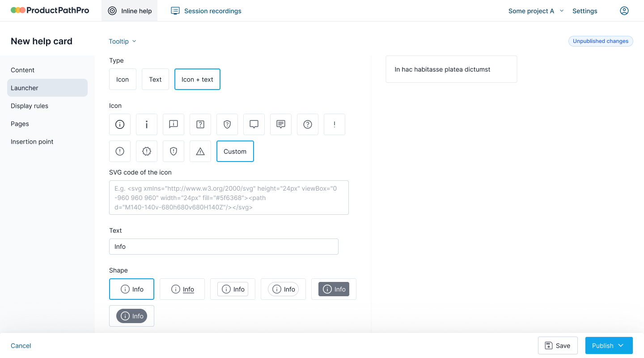Screen dimensions: 644x358
Task: Click the Cancel link
Action: (21, 345)
